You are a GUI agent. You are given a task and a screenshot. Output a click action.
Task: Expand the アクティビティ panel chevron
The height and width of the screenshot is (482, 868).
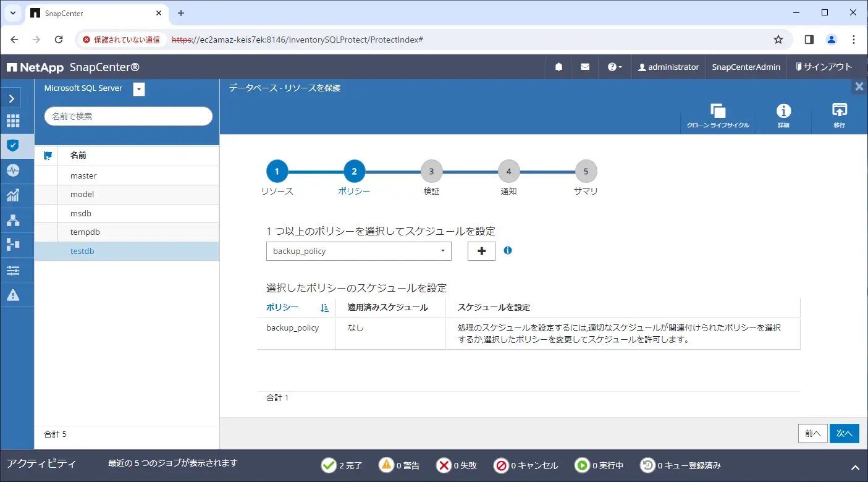tap(855, 467)
